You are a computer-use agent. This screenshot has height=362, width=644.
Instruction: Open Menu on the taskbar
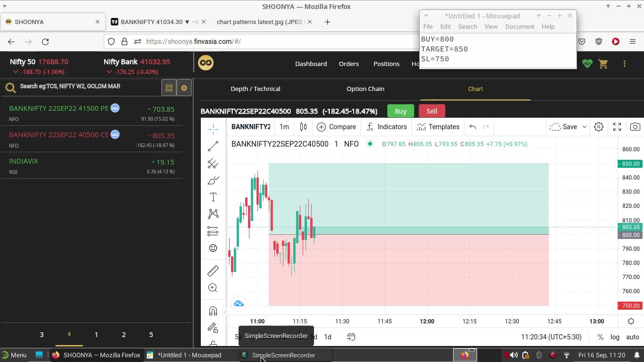14,355
